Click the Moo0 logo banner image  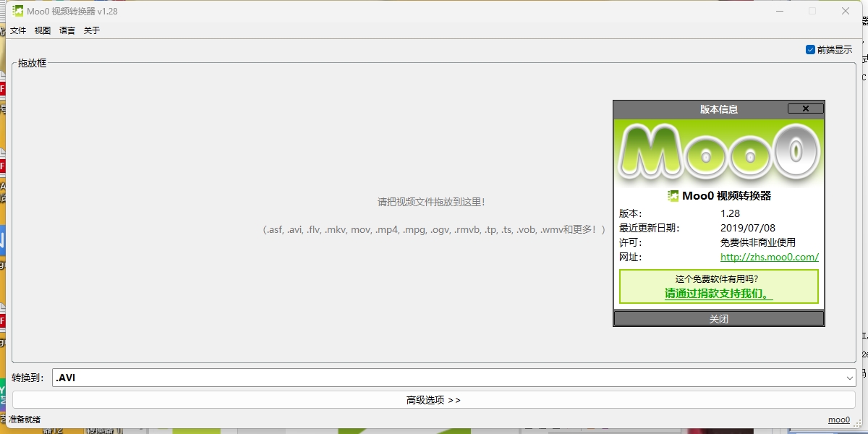719,152
